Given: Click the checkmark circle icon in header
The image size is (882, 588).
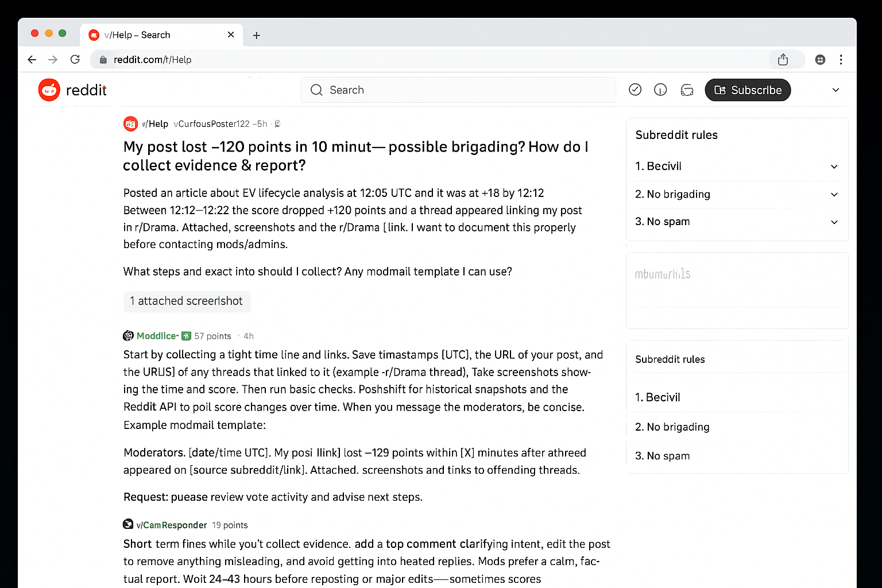Looking at the screenshot, I should pos(635,90).
